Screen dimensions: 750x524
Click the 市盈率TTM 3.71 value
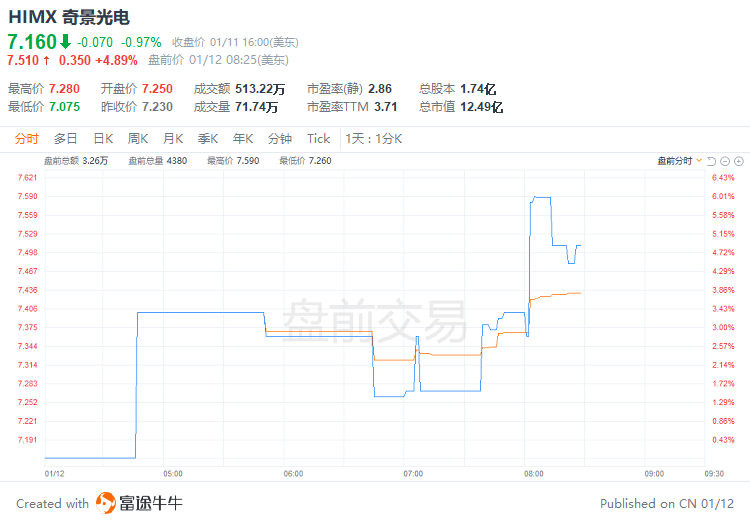coord(386,107)
